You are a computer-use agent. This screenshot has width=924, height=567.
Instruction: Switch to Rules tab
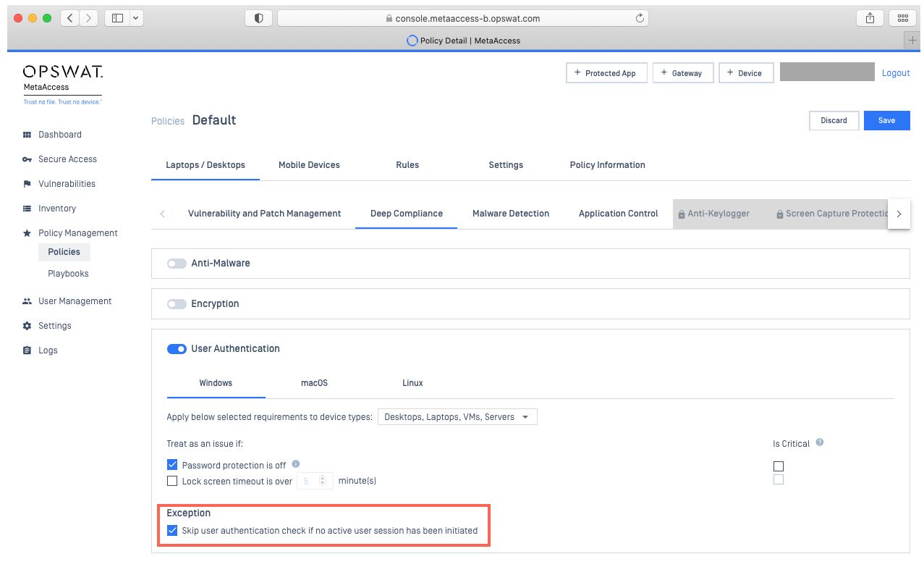coord(407,165)
